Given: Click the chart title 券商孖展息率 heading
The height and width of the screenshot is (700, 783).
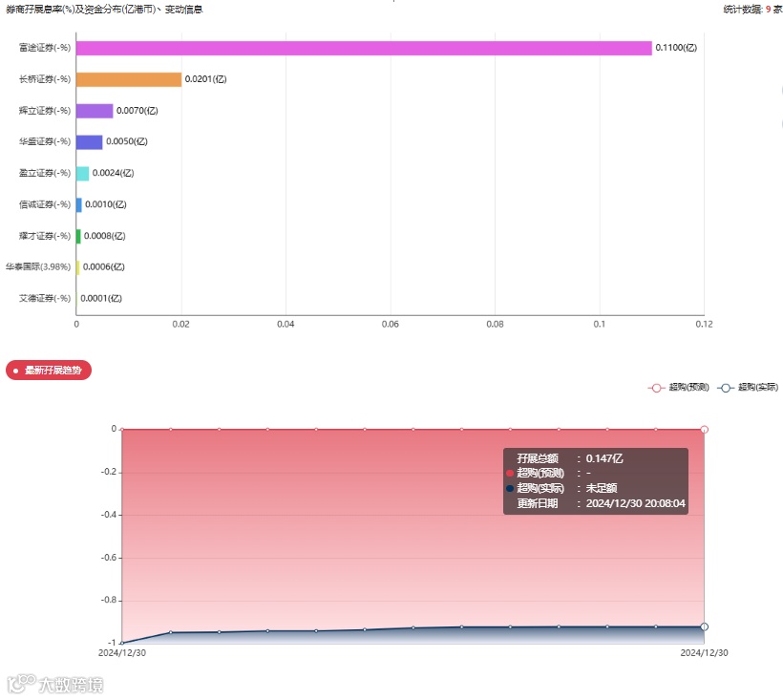Looking at the screenshot, I should pos(104,9).
